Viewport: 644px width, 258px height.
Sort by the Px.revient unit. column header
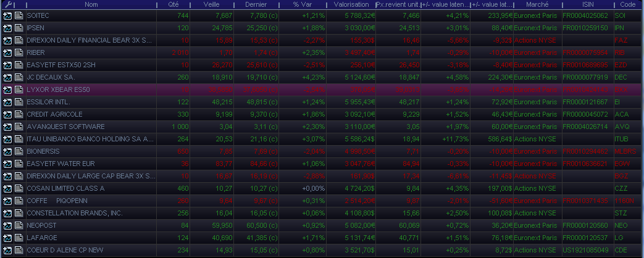click(398, 4)
